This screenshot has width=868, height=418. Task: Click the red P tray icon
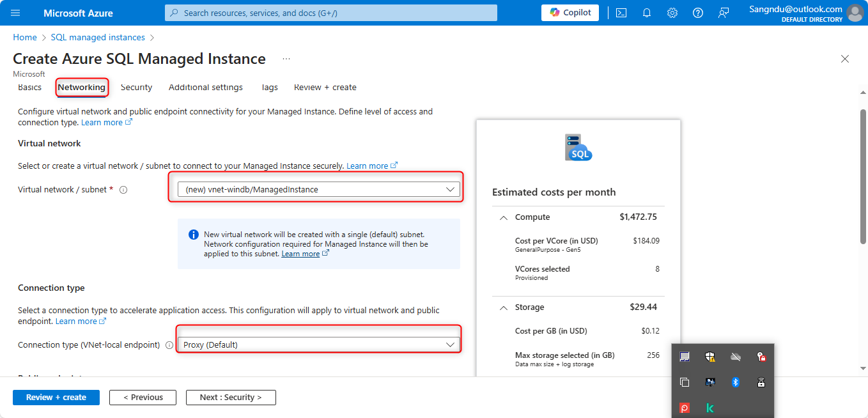(685, 408)
